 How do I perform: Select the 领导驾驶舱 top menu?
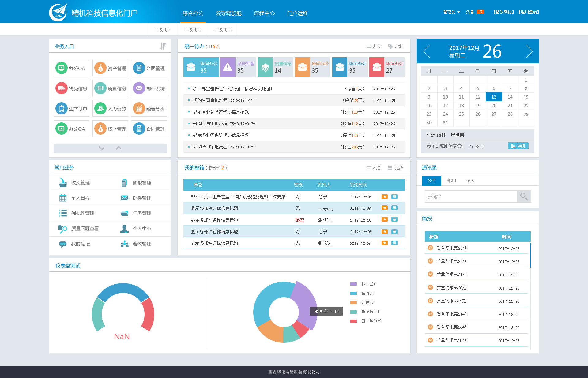[x=229, y=13]
